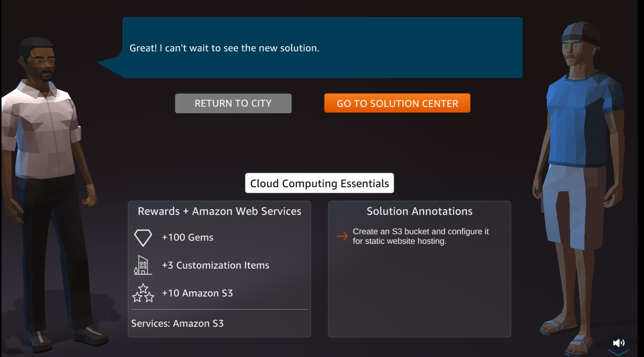The width and height of the screenshot is (644, 357).
Task: Click the S3 bucket annotation text
Action: (x=420, y=236)
